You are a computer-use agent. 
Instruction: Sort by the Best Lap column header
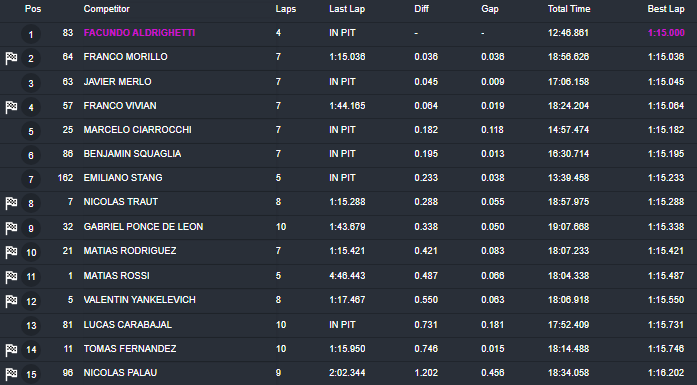(x=666, y=9)
